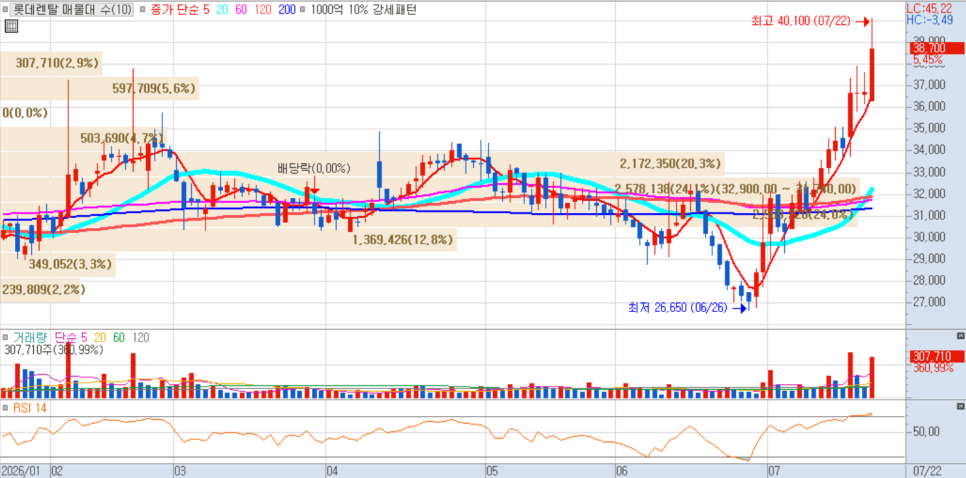Click the 5,45% change rate on price axis

point(928,60)
